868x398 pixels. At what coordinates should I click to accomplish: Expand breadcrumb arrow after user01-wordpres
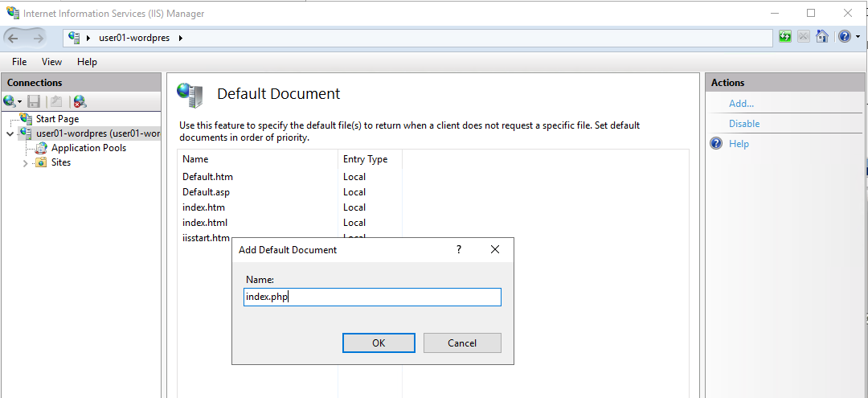[x=181, y=39]
